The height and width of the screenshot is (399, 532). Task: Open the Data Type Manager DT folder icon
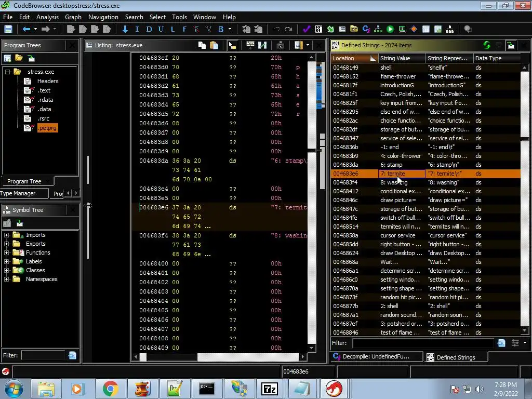(354, 29)
